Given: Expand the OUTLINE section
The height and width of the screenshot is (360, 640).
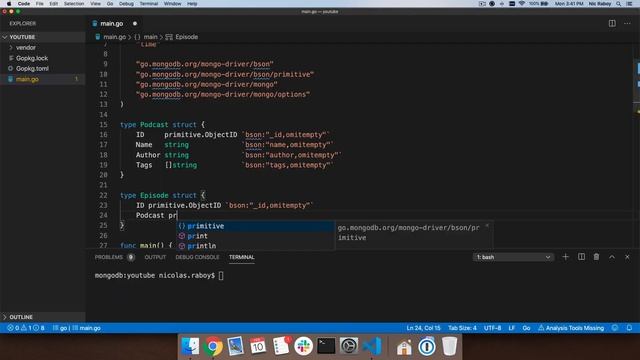Looking at the screenshot, I should [x=42, y=317].
